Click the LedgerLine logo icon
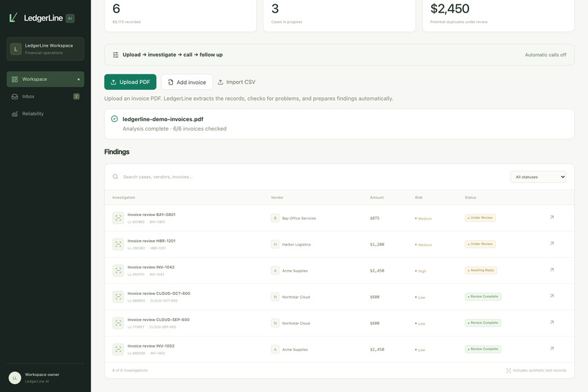588x392 pixels. [14, 18]
